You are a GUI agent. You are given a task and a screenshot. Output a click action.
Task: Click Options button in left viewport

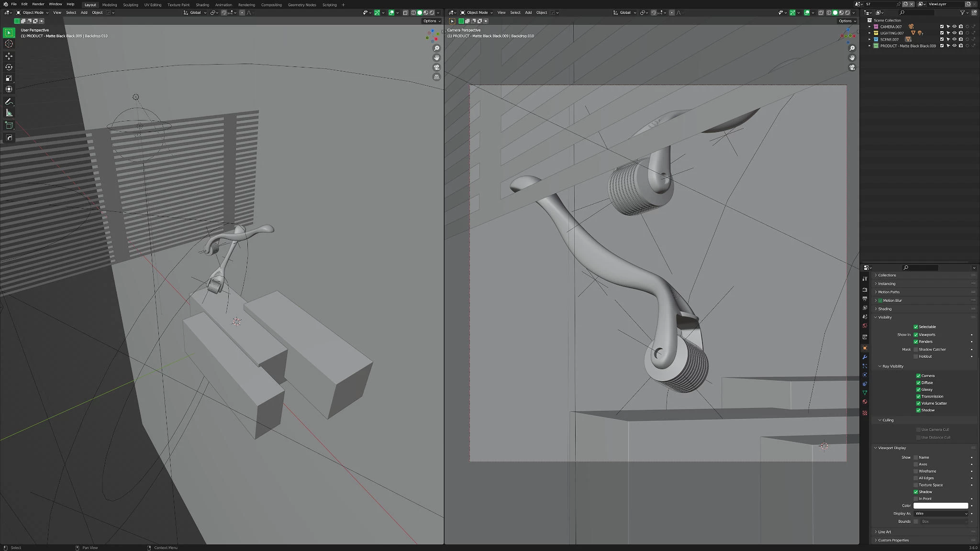coord(431,21)
